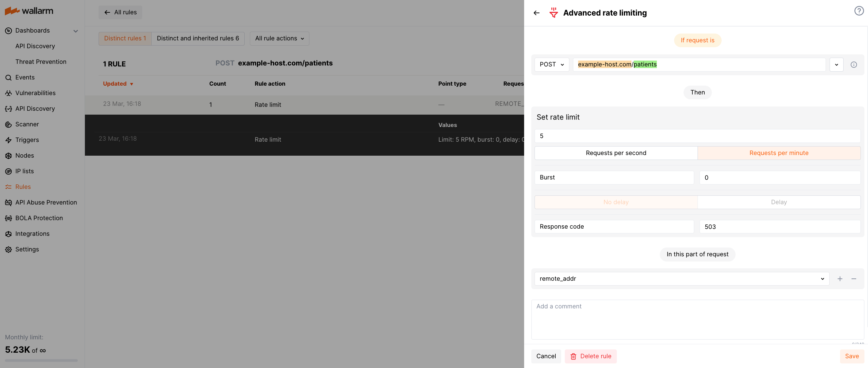
Task: Select Requests per minute option
Action: tap(778, 153)
